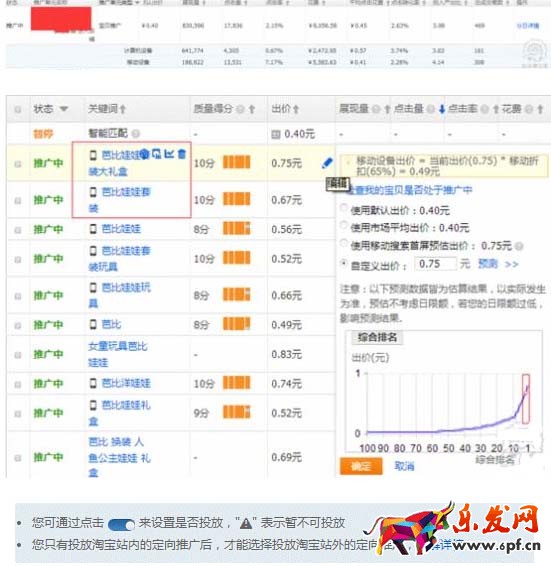Viewport: 551px width, 566px height.
Task: Click the help icon next to 智能匹配
Action: (x=136, y=134)
